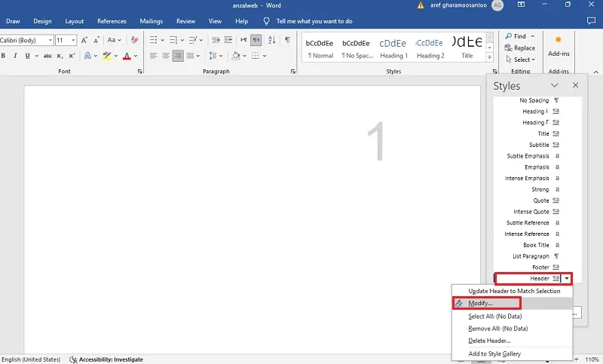Open Design ribbon tab
The width and height of the screenshot is (603, 364).
click(x=42, y=21)
